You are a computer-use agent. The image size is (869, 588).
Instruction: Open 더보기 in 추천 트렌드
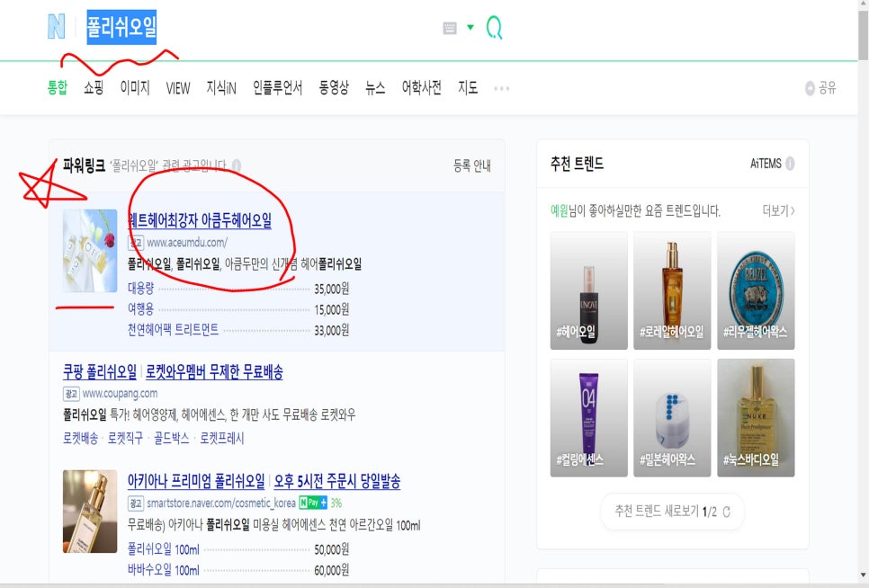779,210
